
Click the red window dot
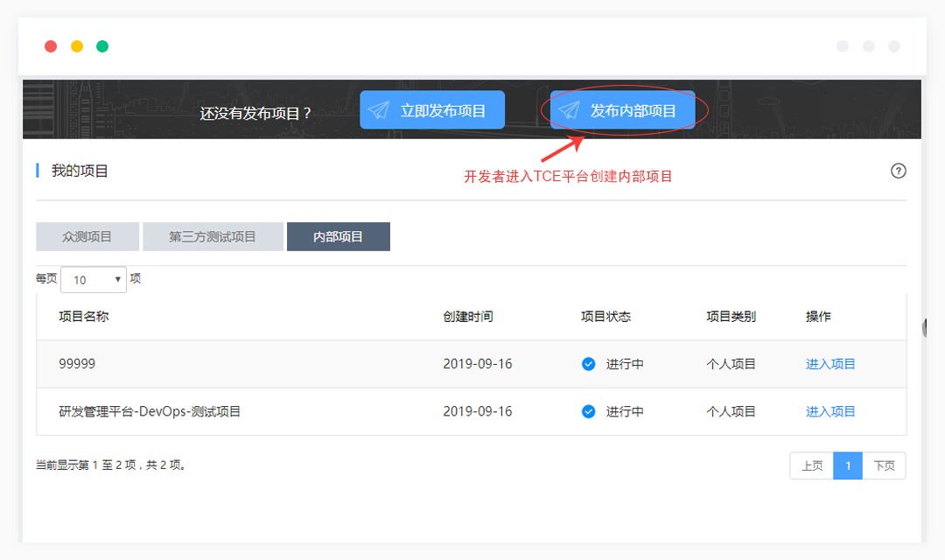click(x=51, y=46)
